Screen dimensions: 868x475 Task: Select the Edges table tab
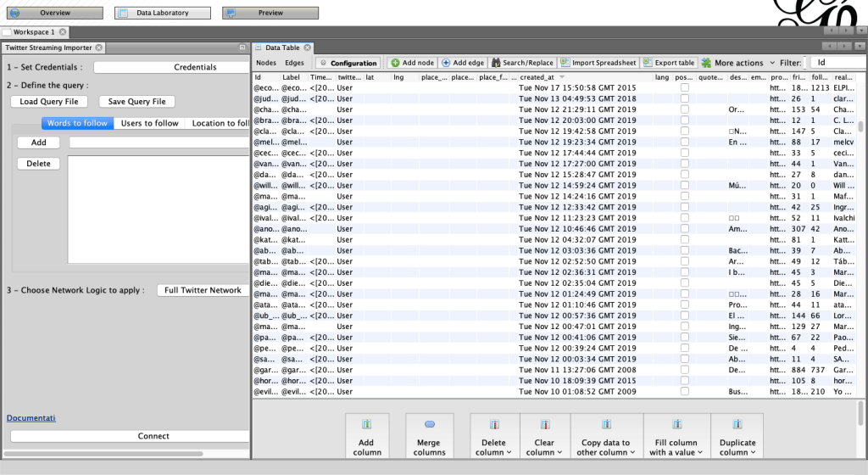tap(294, 63)
